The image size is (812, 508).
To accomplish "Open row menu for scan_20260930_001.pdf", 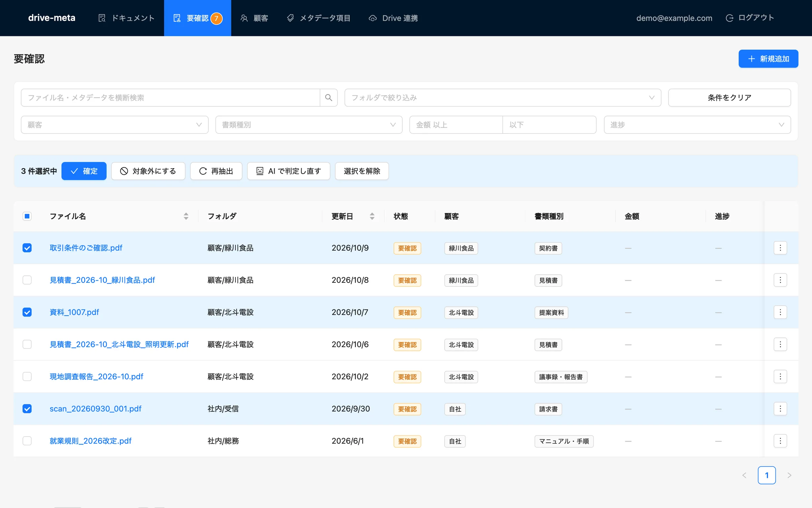I will click(780, 409).
